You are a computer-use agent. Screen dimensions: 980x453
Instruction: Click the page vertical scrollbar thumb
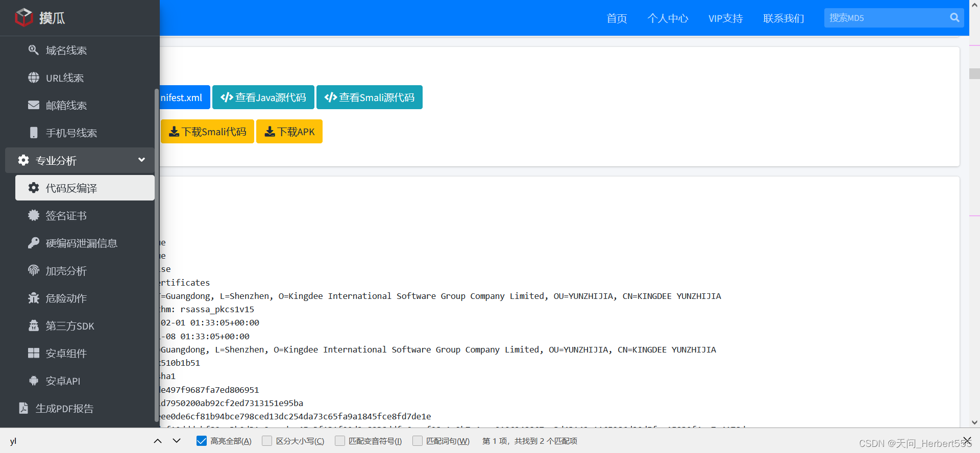pos(974,73)
